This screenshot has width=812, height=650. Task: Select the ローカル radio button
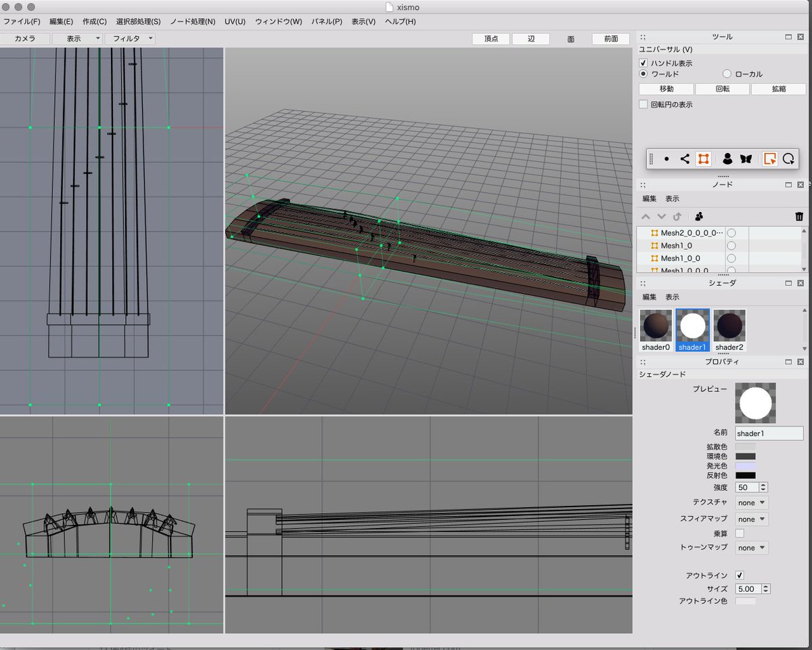(x=727, y=74)
